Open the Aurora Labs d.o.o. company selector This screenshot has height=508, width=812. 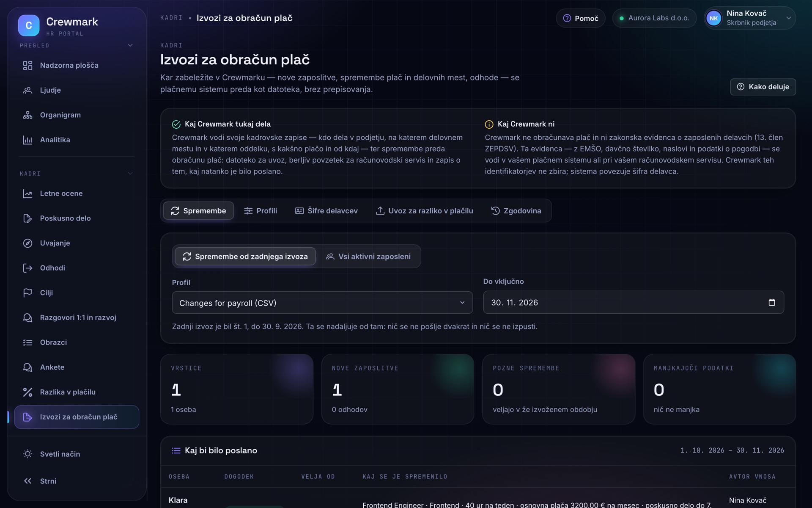654,18
